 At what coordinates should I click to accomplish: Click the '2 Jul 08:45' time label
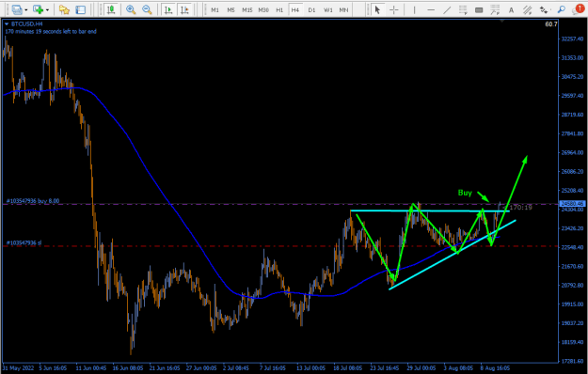click(236, 368)
